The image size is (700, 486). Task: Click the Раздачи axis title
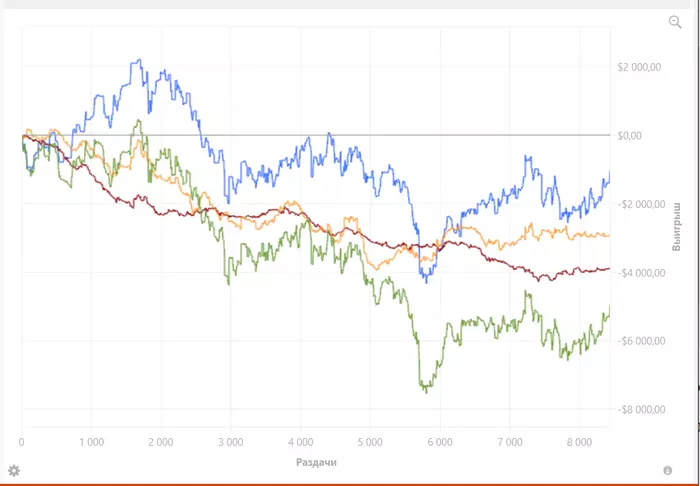(318, 462)
